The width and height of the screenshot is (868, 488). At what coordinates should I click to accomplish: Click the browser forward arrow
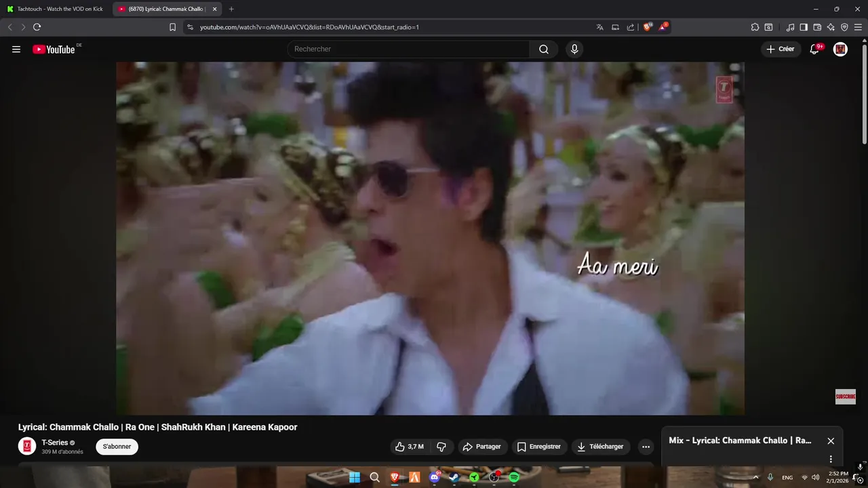[x=23, y=27]
